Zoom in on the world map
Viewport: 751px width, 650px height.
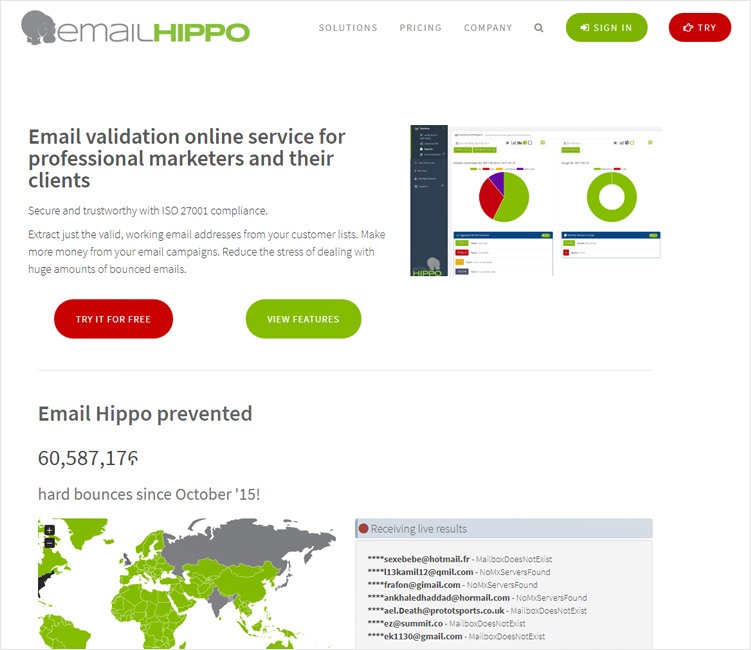[x=49, y=530]
